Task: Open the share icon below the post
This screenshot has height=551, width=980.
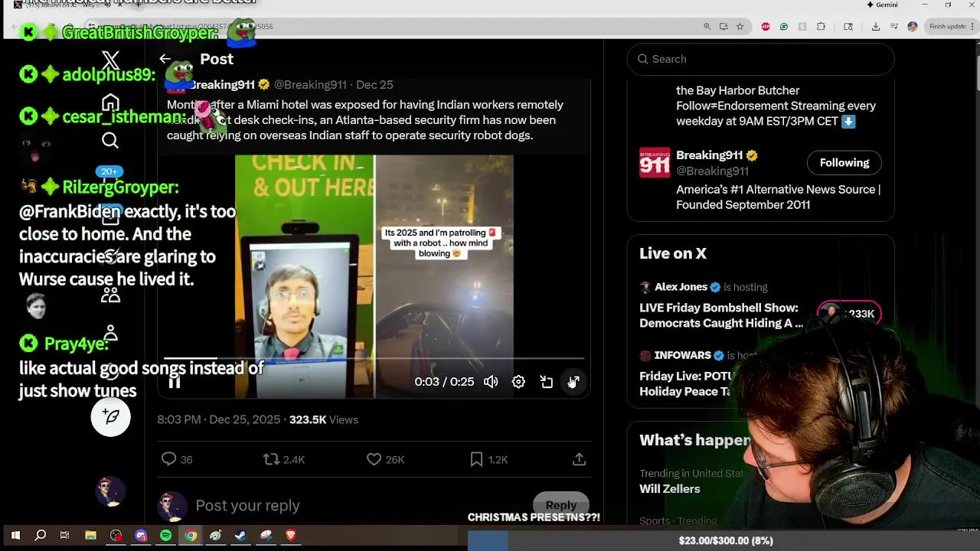Action: click(579, 459)
